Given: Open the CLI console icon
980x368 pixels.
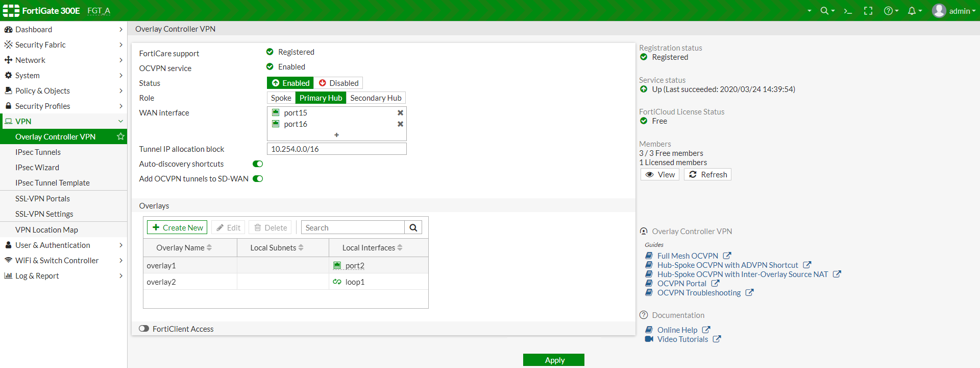Looking at the screenshot, I should tap(848, 11).
